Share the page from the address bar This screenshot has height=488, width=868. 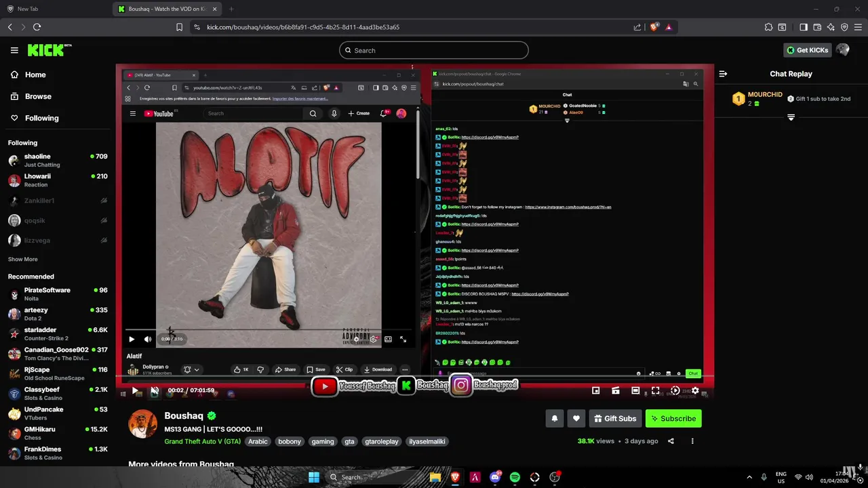tap(637, 27)
